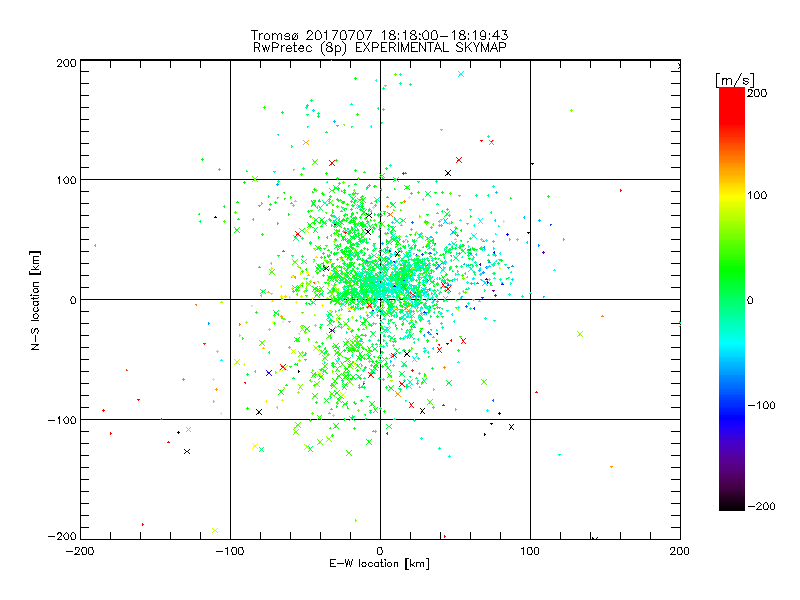Click the "100" label beside the color bar
Image resolution: width=800 pixels, height=600 pixels.
(x=757, y=195)
